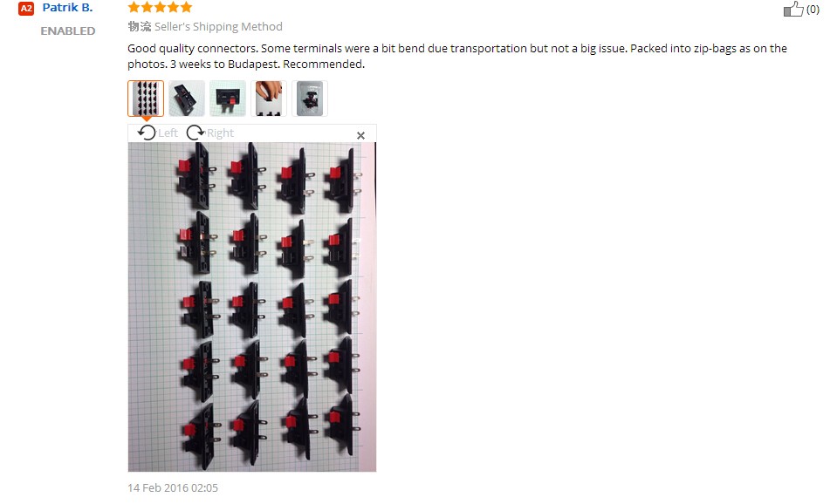This screenshot has width=830, height=504.
Task: Open the second review photo thumbnail
Action: pyautogui.click(x=187, y=99)
